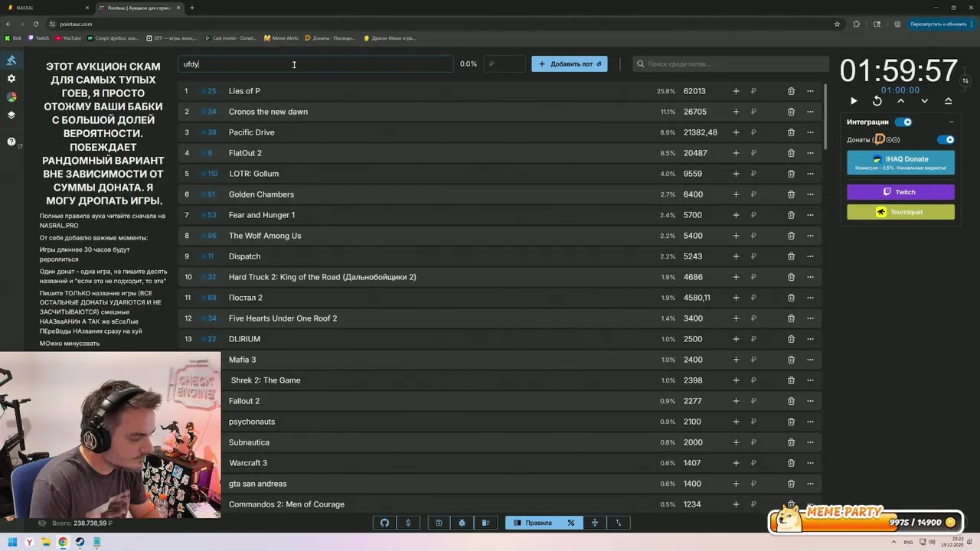
Task: Decrease timer with down chevron
Action: click(924, 101)
